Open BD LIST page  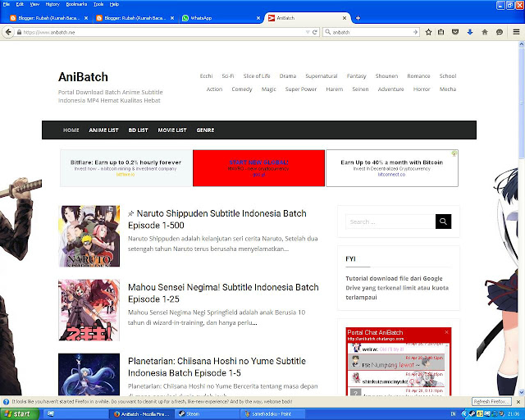(x=138, y=130)
